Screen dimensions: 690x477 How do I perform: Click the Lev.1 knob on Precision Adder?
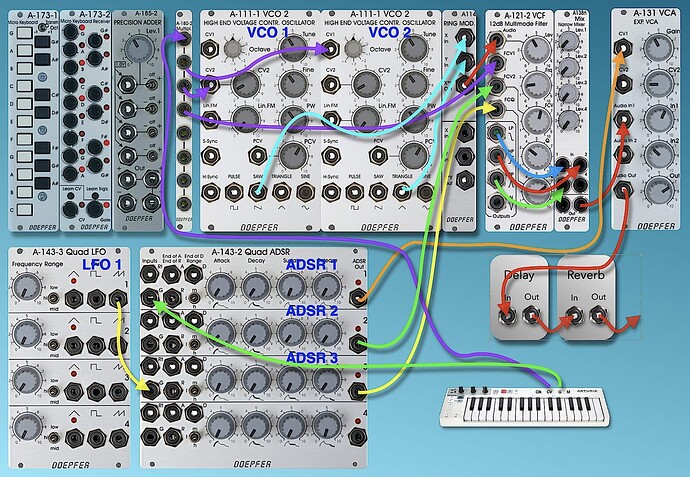pos(139,49)
